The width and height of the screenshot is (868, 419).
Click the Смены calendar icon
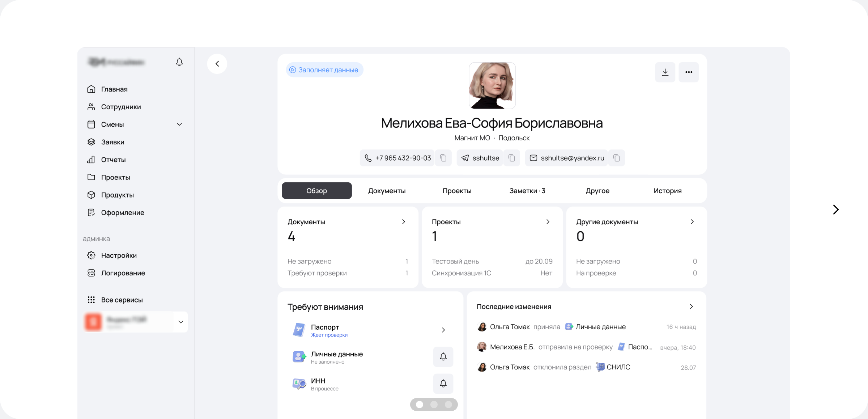point(91,124)
